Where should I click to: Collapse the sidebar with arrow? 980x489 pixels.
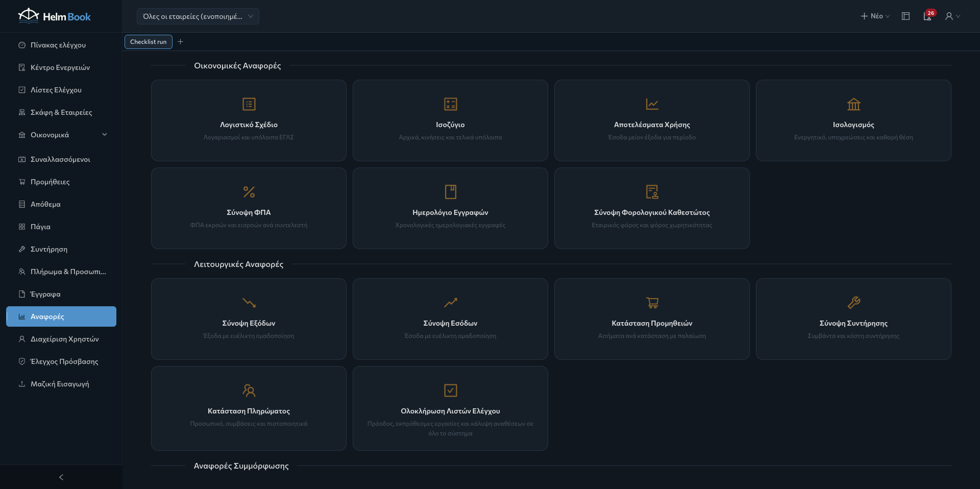pos(61,477)
